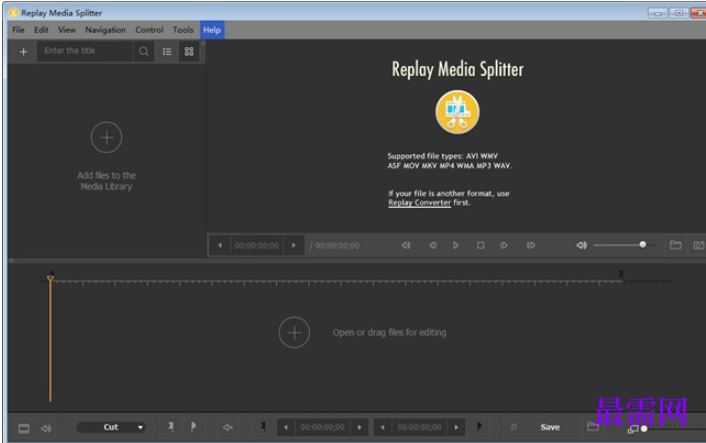Click the Stop button in preview controls
706x443 pixels.
480,245
